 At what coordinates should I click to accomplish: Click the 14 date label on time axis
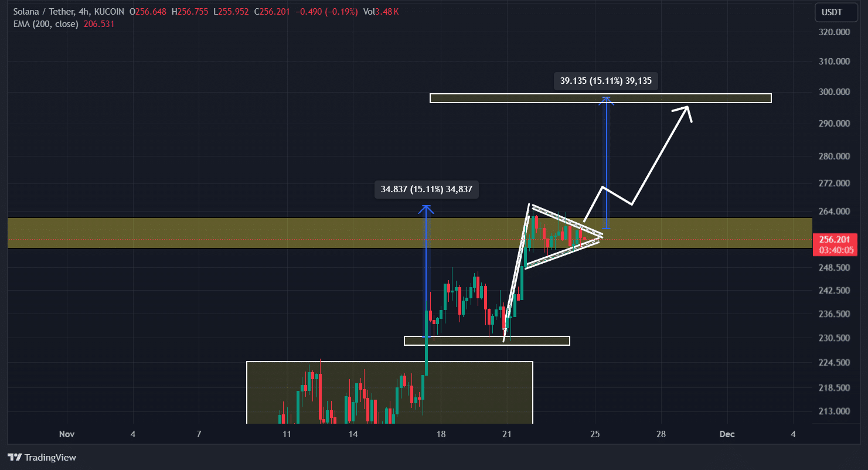pyautogui.click(x=353, y=434)
